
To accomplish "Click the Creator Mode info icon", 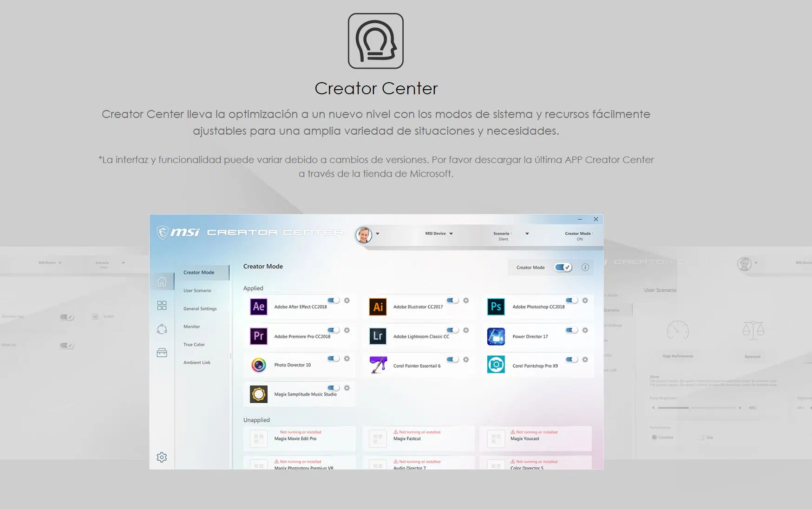I will coord(585,267).
